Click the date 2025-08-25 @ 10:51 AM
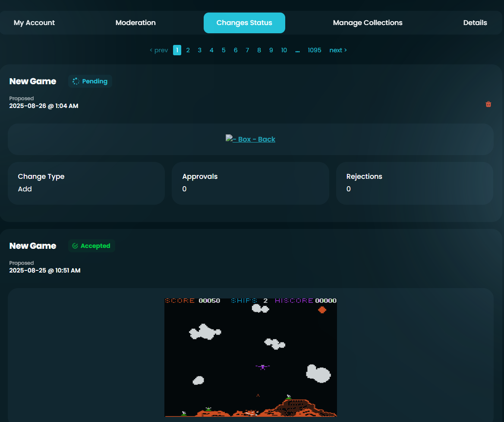 coord(45,270)
